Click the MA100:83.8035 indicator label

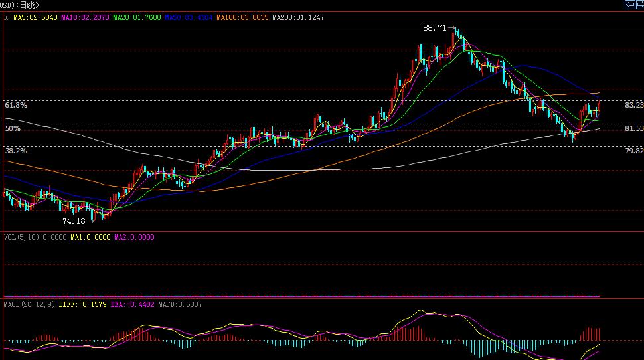click(x=242, y=18)
